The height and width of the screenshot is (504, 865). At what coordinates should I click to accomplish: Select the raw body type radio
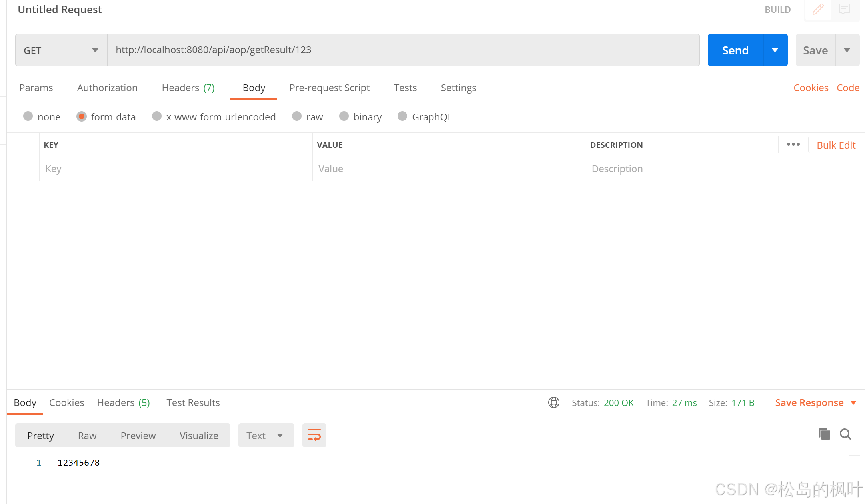tap(297, 116)
